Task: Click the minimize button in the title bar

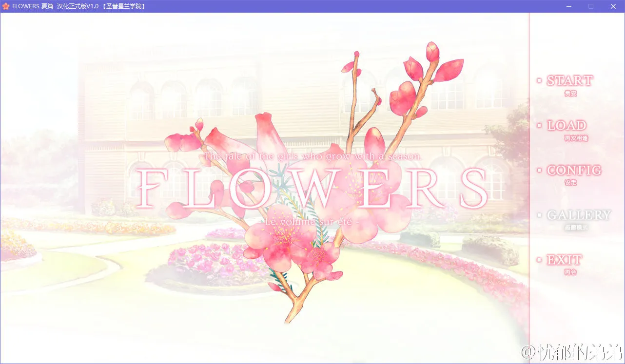Action: (568, 6)
